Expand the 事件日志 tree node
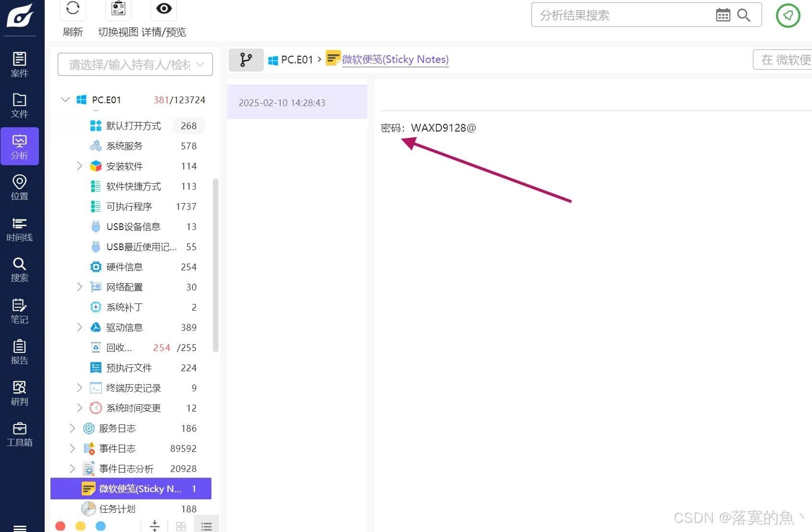 click(73, 448)
